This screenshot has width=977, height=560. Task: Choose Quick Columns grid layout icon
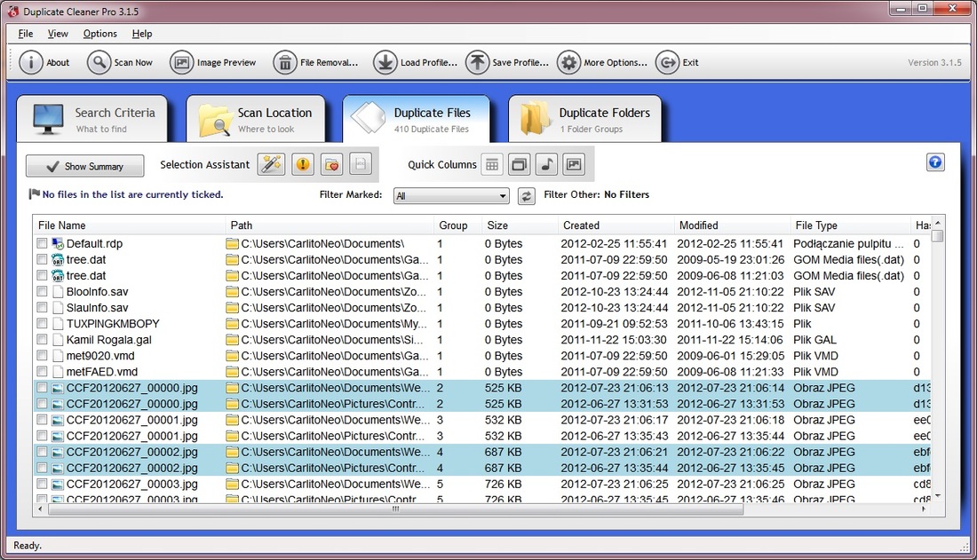point(492,164)
